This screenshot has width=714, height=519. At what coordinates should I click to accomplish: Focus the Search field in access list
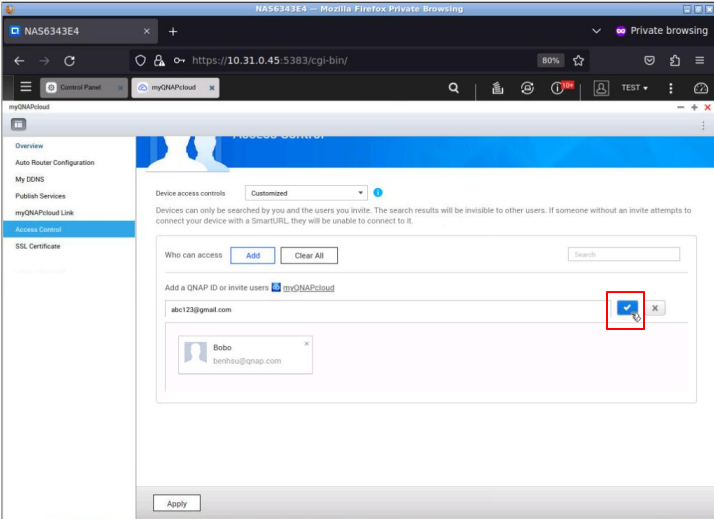point(623,255)
